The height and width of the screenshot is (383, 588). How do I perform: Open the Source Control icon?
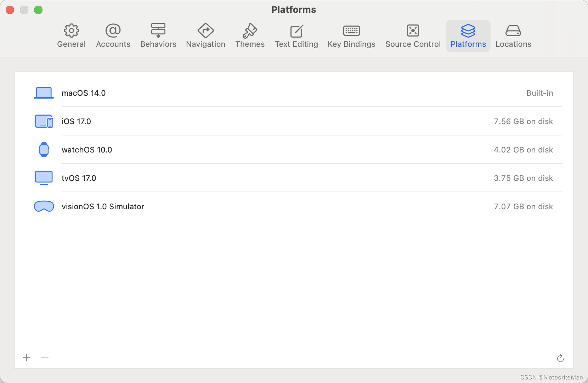tap(413, 31)
